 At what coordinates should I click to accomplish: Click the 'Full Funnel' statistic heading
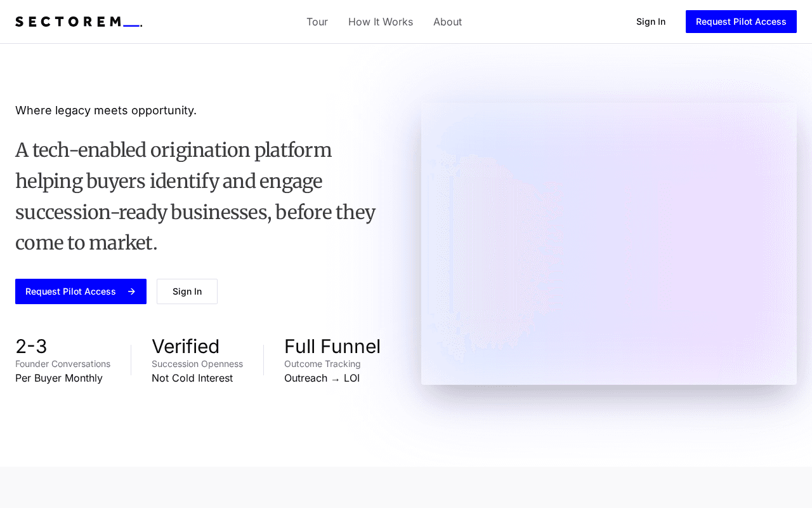[332, 346]
